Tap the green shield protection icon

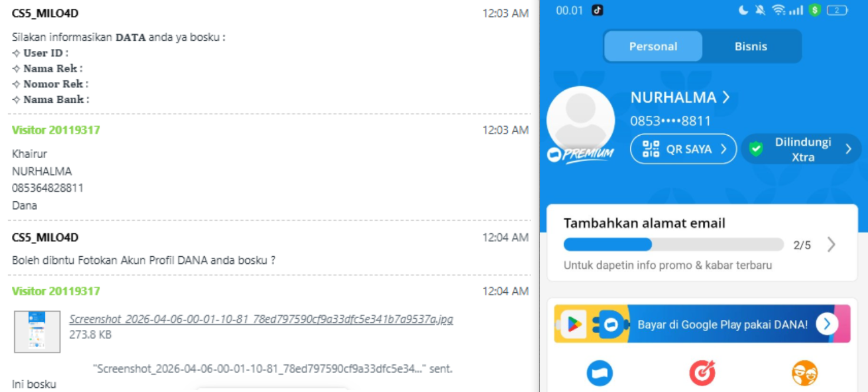[756, 149]
